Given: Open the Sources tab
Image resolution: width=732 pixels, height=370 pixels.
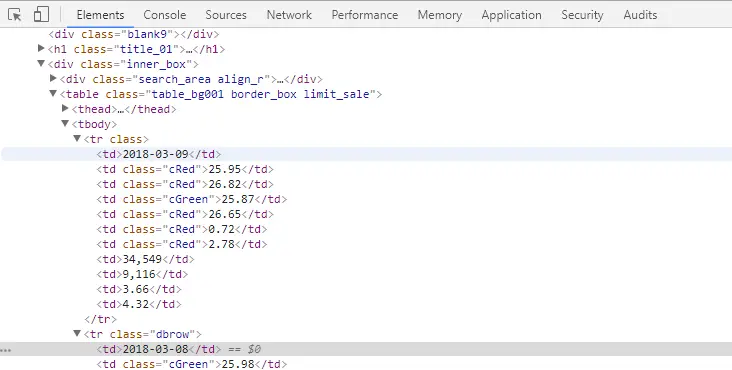Looking at the screenshot, I should click(226, 15).
